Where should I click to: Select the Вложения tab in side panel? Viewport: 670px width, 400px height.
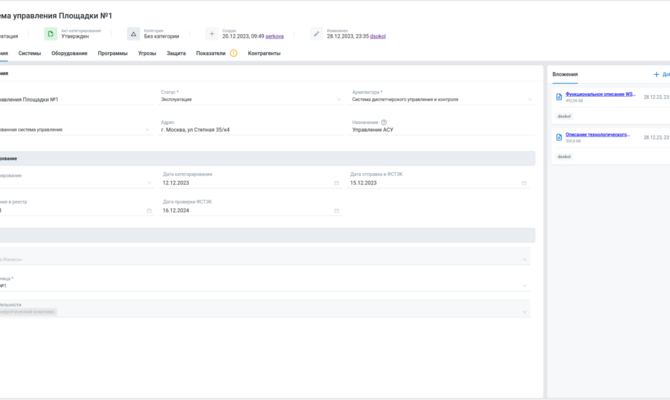click(x=565, y=74)
